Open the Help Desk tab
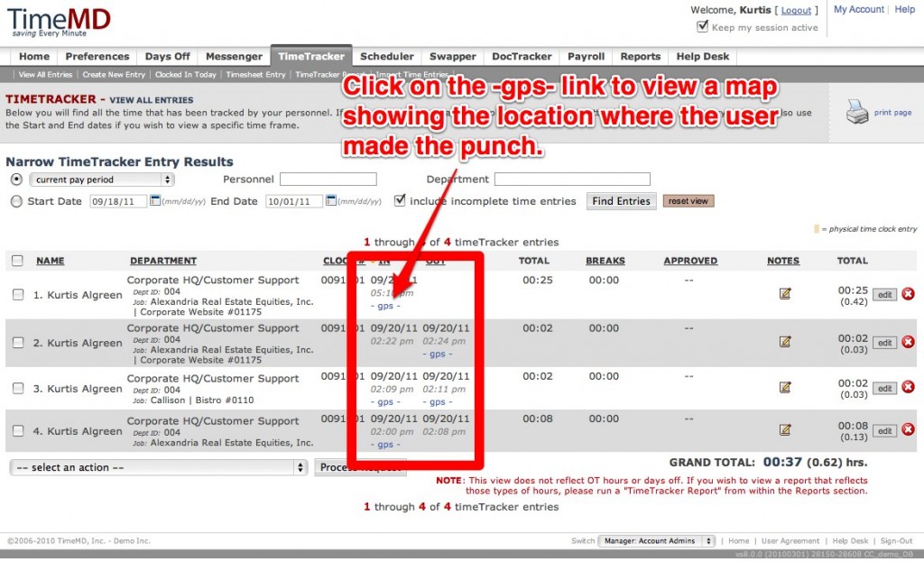 pyautogui.click(x=702, y=57)
